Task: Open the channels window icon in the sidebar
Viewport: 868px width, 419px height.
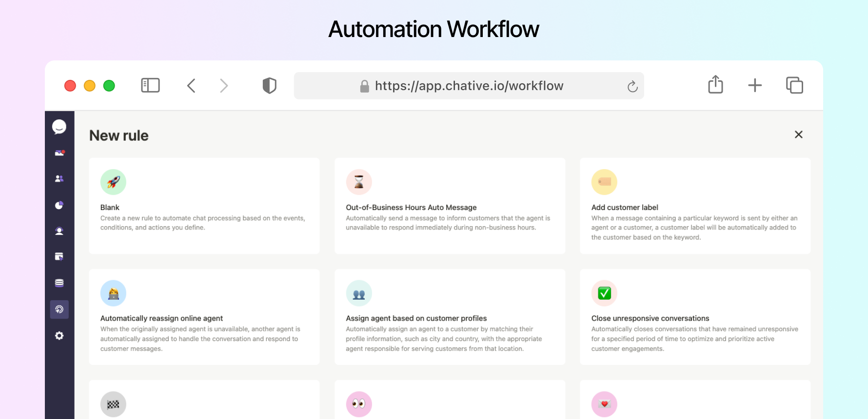Action: (x=59, y=257)
